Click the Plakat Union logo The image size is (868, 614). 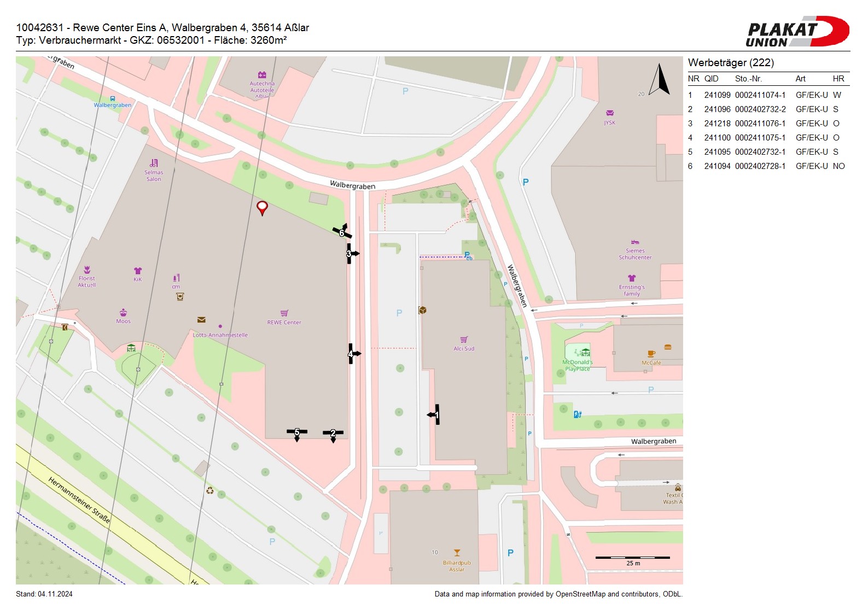pyautogui.click(x=797, y=32)
